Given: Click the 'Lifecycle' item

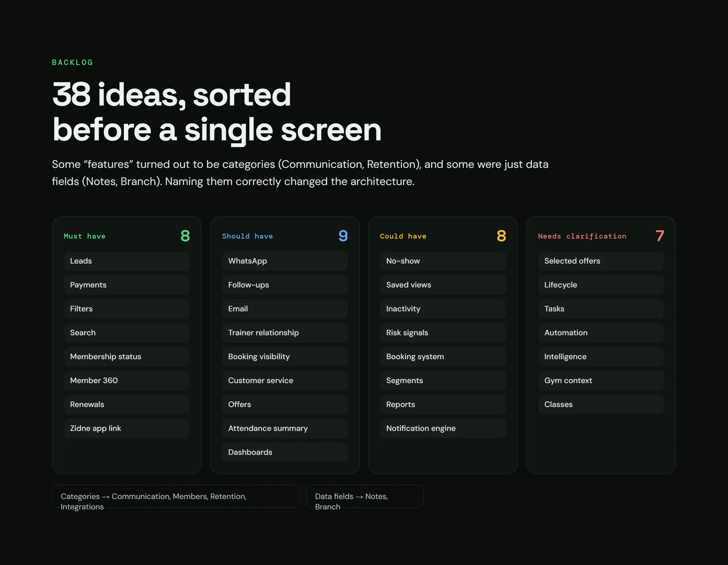Looking at the screenshot, I should (x=601, y=285).
